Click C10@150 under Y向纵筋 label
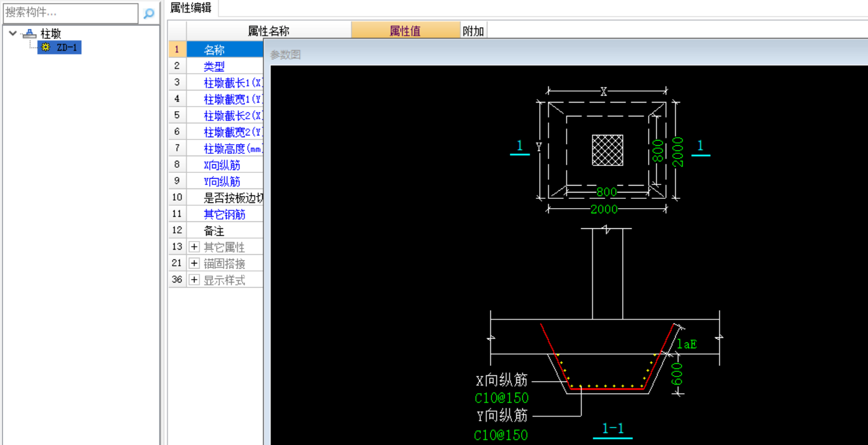Screen dimensions: 868x445 [x=502, y=435]
